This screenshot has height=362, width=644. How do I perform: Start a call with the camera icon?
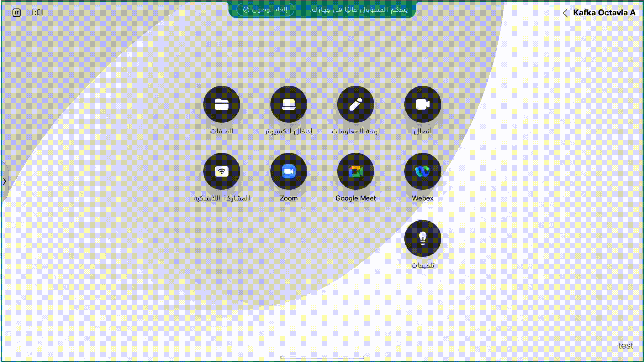coord(423,104)
